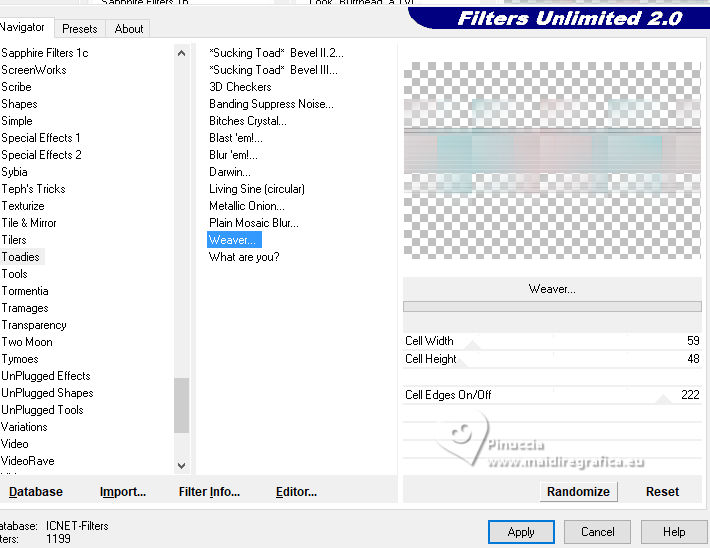Select Teph's Tricks category
Viewport: 710px width, 548px height.
coord(33,189)
